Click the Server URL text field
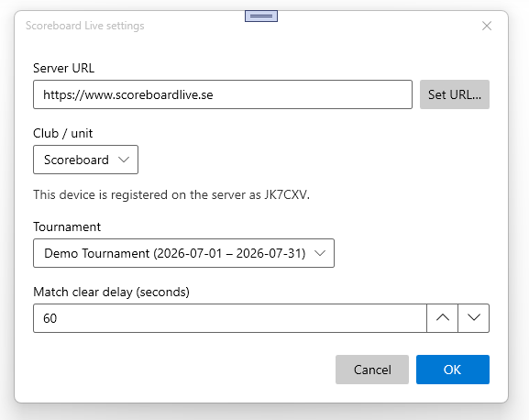The width and height of the screenshot is (529, 420). (x=223, y=94)
